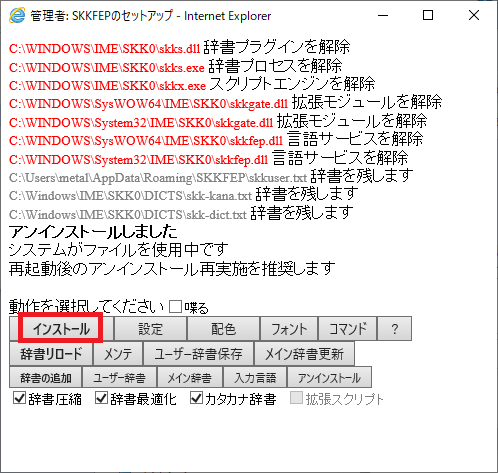The height and width of the screenshot is (473, 498).
Task: Select the フォント button
Action: [289, 329]
